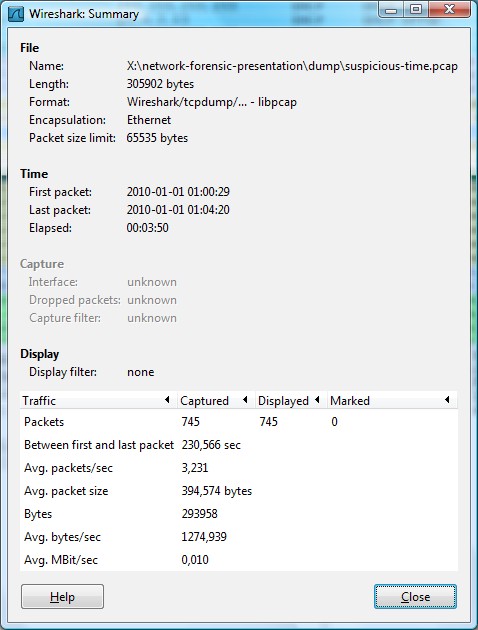Click the Traffic column header
This screenshot has height=630, width=478.
coord(98,400)
